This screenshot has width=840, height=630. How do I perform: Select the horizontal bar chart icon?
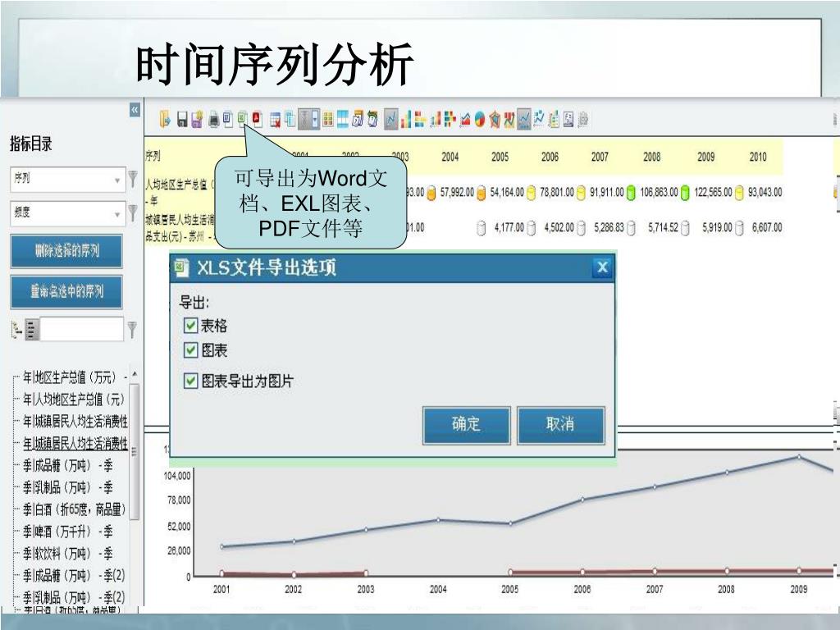[421, 119]
